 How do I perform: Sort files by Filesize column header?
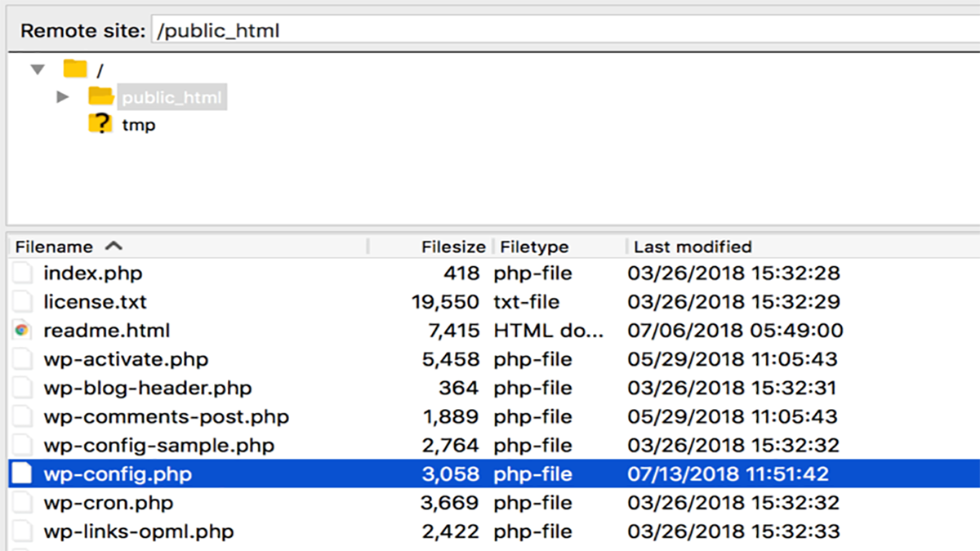pos(453,247)
